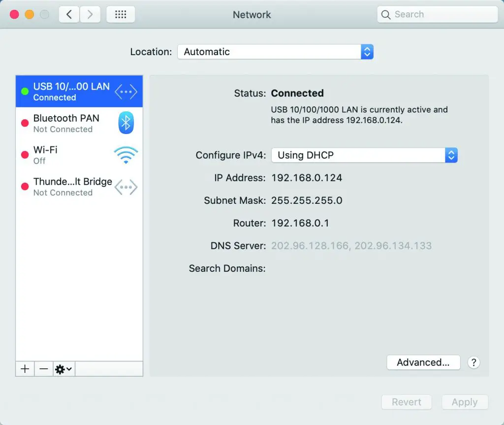Select the Wi-Fi service
The image size is (504, 425).
79,155
